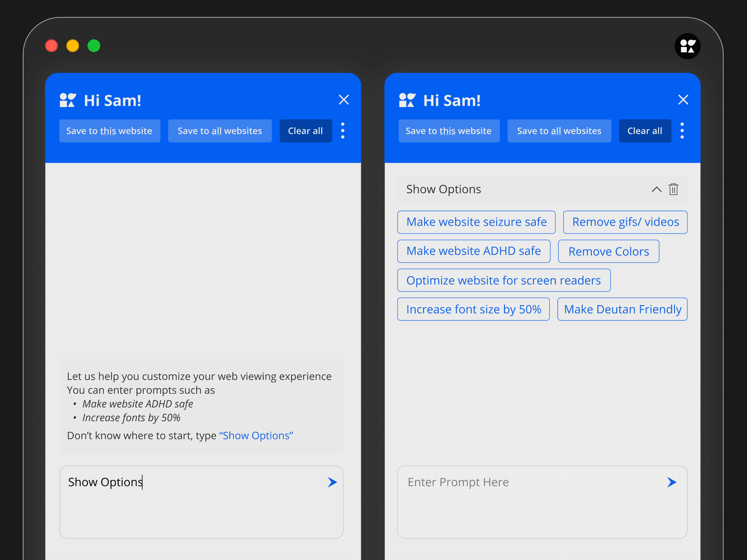
Task: Click 'Save to this website' button
Action: pyautogui.click(x=110, y=131)
